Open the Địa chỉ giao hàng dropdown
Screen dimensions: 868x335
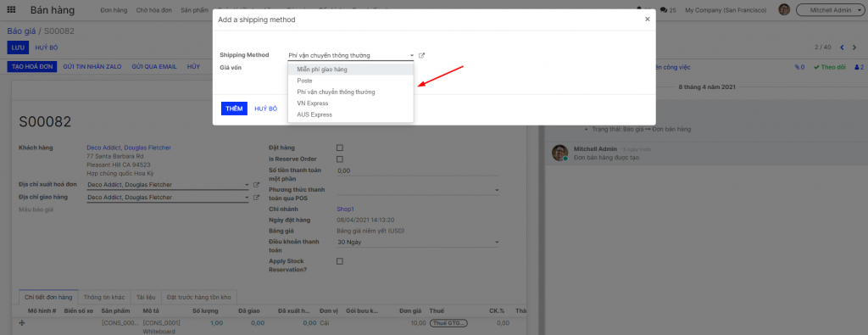point(247,197)
